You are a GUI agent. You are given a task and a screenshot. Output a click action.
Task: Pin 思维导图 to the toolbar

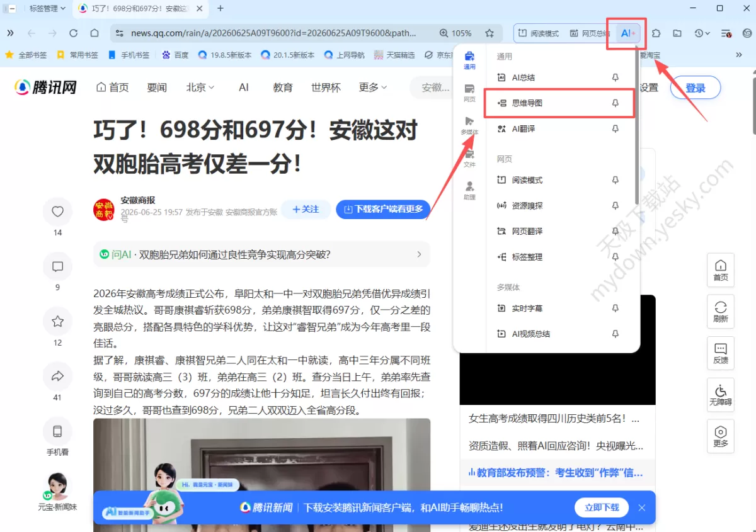point(616,103)
